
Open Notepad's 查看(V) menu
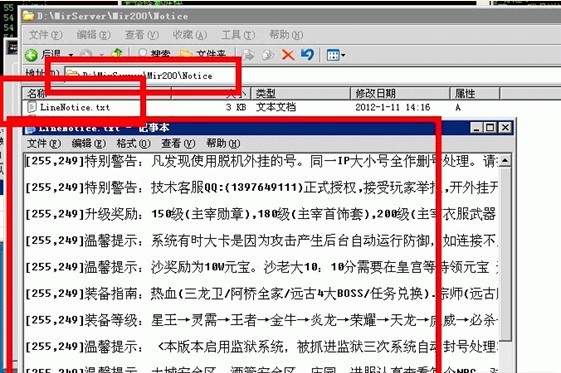coord(179,143)
